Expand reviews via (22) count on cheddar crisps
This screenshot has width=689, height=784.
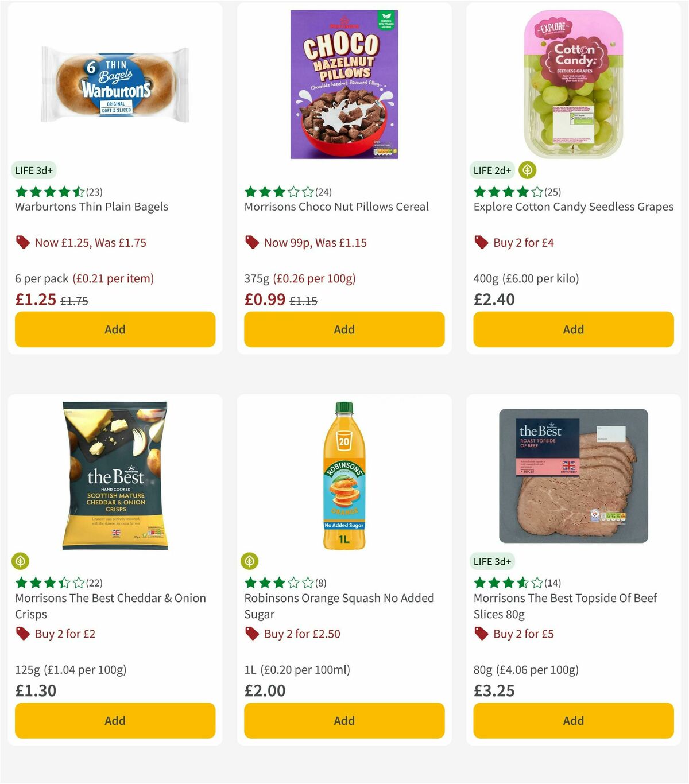pos(93,583)
